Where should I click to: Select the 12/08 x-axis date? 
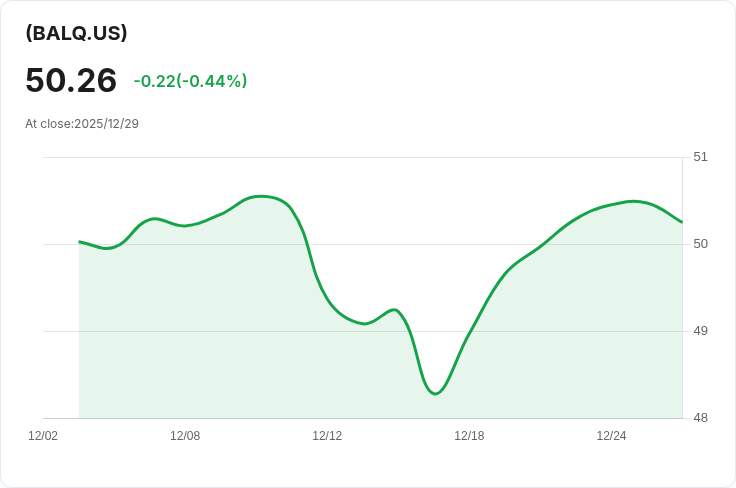coord(185,436)
